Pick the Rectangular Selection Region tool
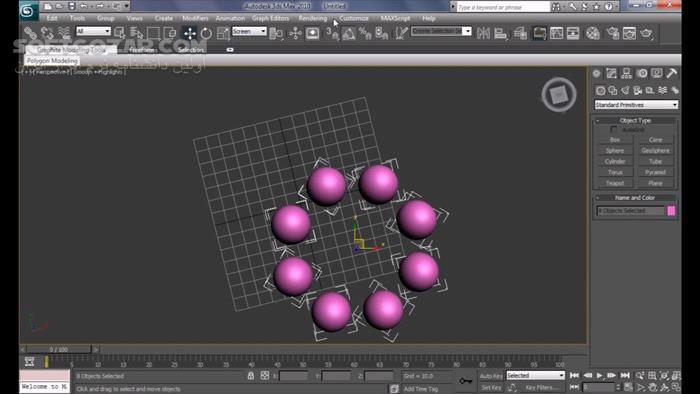 [x=153, y=33]
